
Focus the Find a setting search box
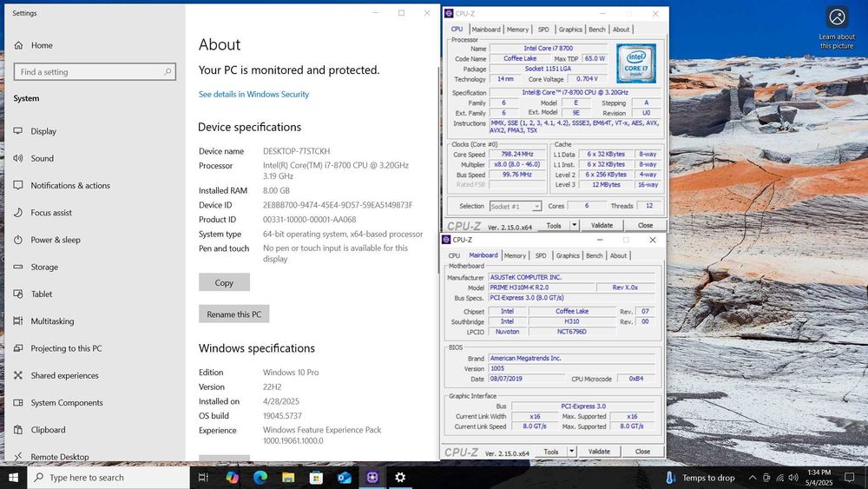click(95, 72)
